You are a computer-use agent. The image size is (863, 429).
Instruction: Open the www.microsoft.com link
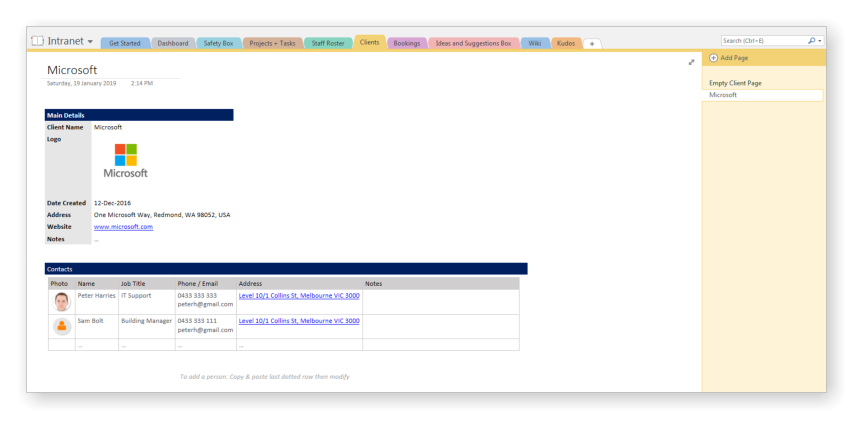(123, 227)
